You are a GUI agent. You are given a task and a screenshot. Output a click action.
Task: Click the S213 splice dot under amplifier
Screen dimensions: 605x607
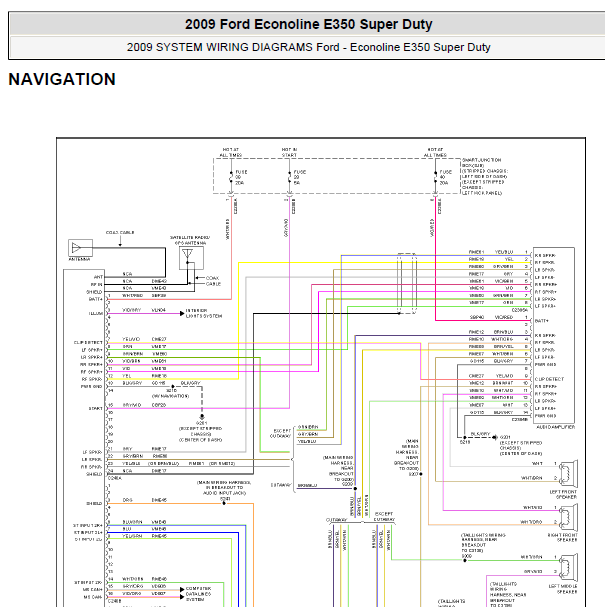(465, 437)
